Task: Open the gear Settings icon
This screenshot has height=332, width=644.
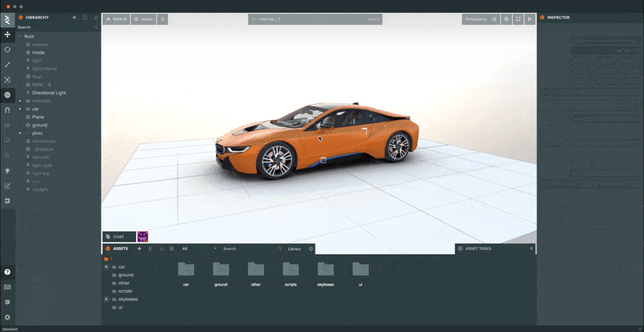Action: tap(7, 317)
